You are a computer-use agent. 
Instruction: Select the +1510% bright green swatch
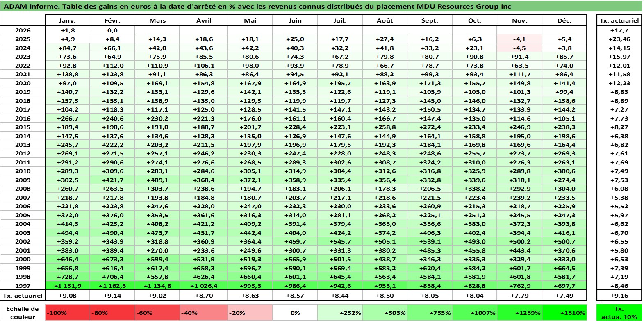(x=564, y=312)
